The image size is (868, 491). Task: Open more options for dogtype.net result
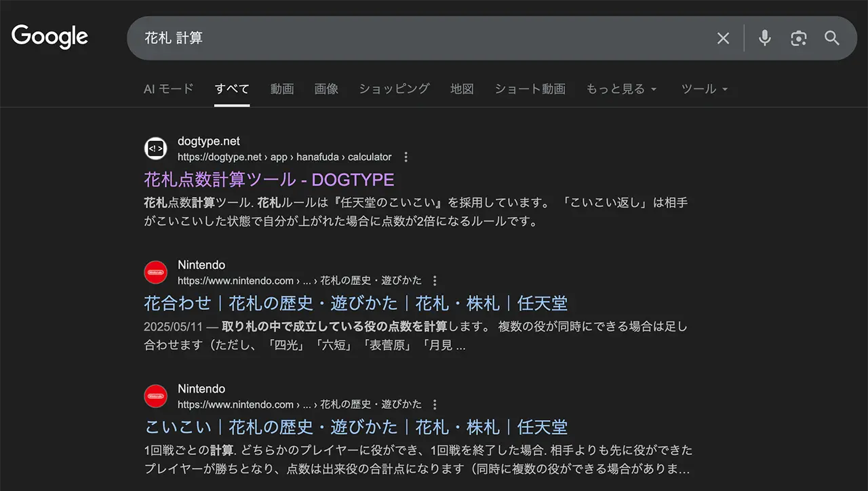pyautogui.click(x=406, y=157)
